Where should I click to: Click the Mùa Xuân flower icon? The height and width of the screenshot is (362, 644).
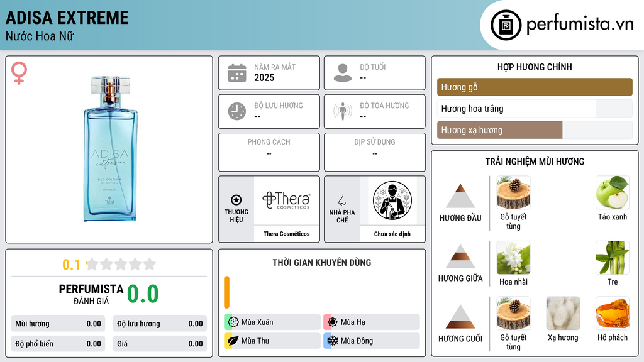tap(233, 322)
